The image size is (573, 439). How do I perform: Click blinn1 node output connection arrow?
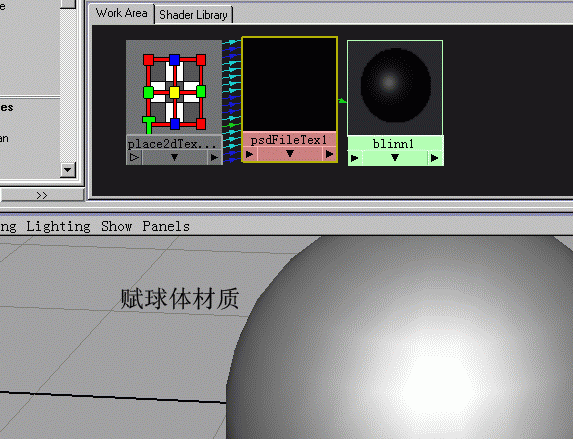(x=435, y=158)
